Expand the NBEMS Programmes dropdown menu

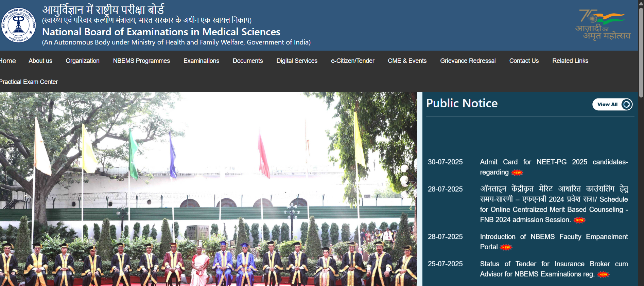(x=141, y=61)
